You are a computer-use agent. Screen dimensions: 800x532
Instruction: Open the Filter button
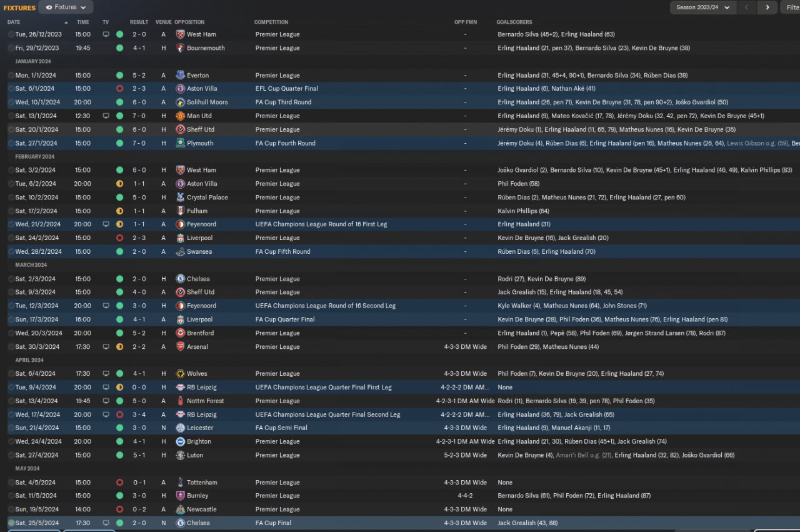click(x=791, y=8)
